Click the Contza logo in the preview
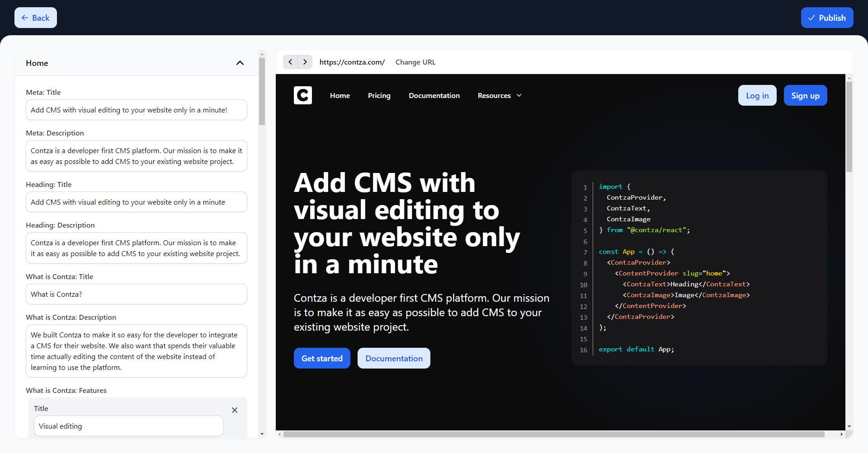The image size is (868, 453). point(303,95)
